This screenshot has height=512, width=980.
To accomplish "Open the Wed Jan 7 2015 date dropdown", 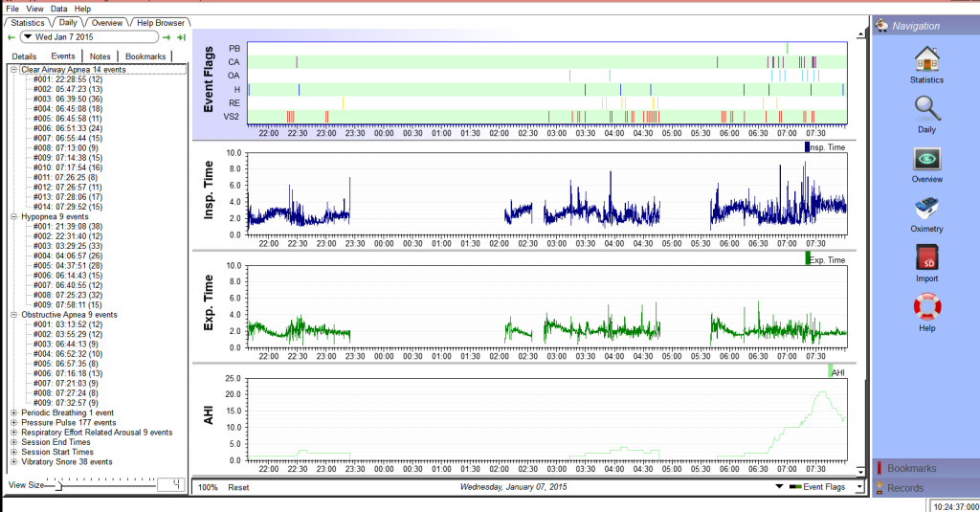I will point(28,37).
